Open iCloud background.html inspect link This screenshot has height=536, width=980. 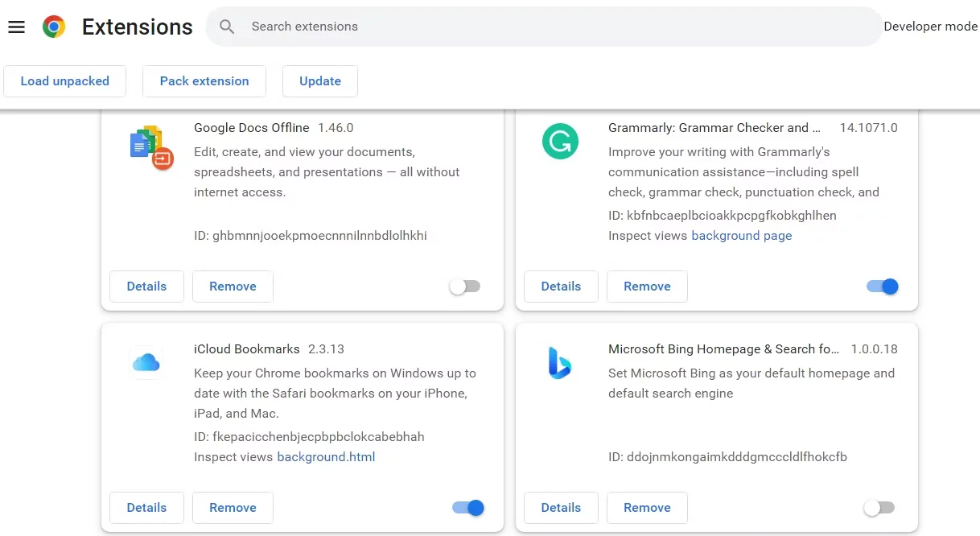pos(326,457)
